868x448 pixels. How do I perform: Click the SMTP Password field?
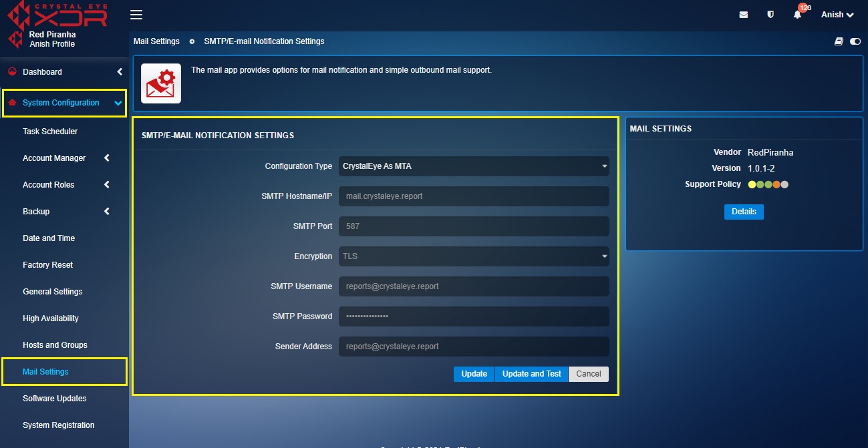tap(474, 316)
